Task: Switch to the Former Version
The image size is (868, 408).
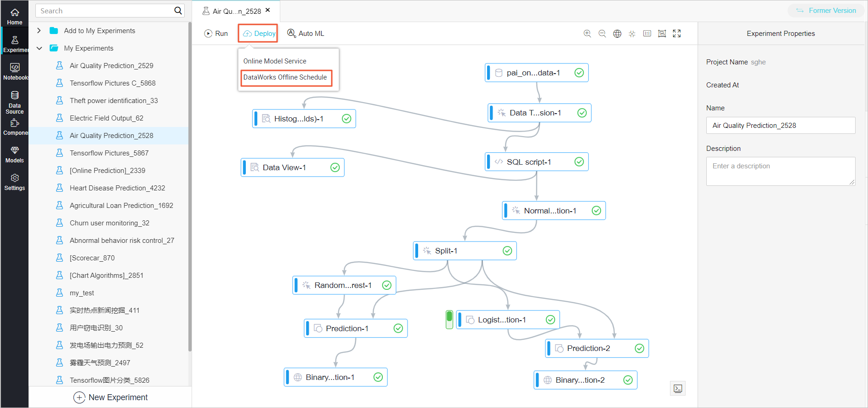Action: tap(826, 11)
